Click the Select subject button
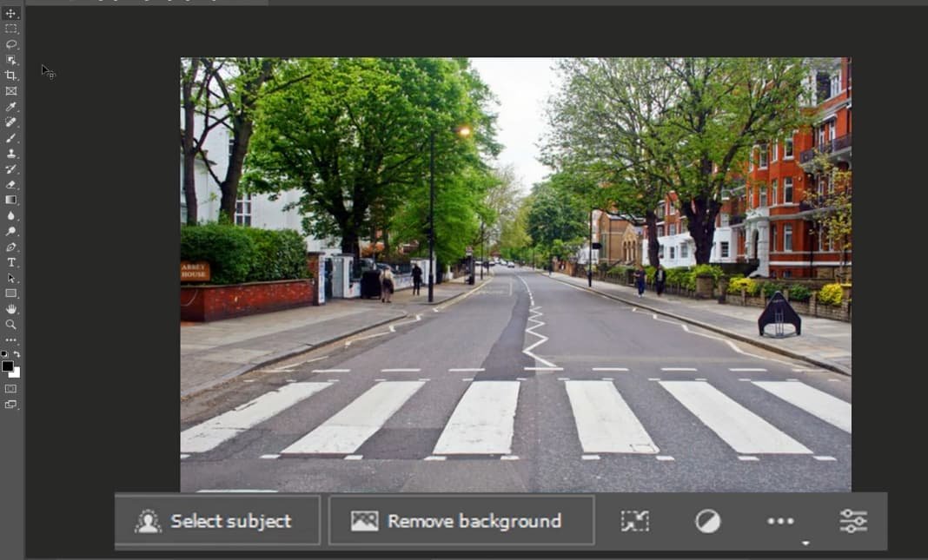This screenshot has width=928, height=560. pyautogui.click(x=217, y=521)
